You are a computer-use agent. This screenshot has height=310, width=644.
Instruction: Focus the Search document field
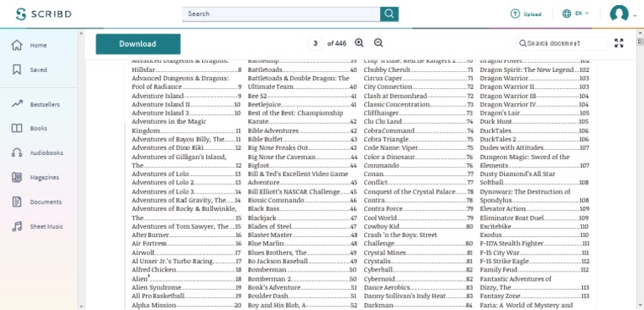tap(562, 43)
